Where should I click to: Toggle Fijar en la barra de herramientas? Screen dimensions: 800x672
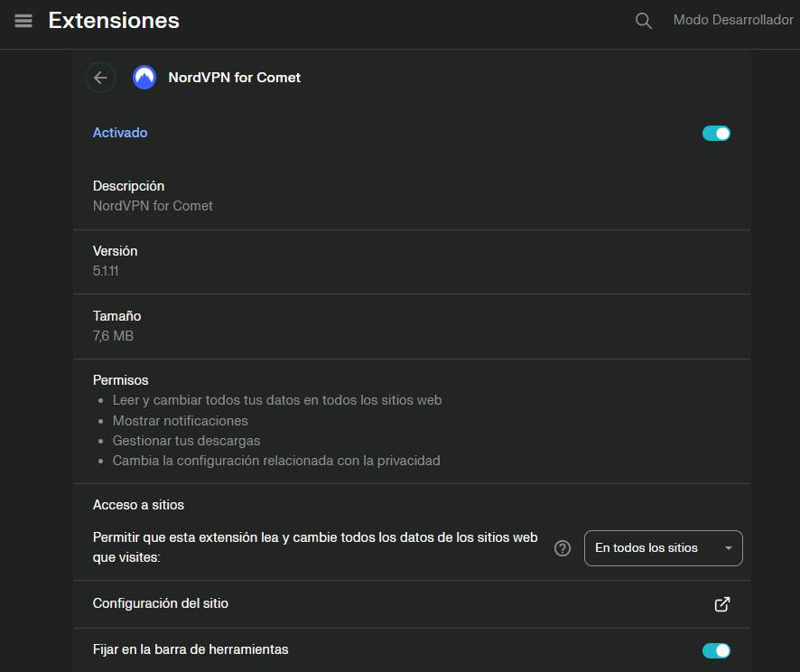pyautogui.click(x=716, y=649)
